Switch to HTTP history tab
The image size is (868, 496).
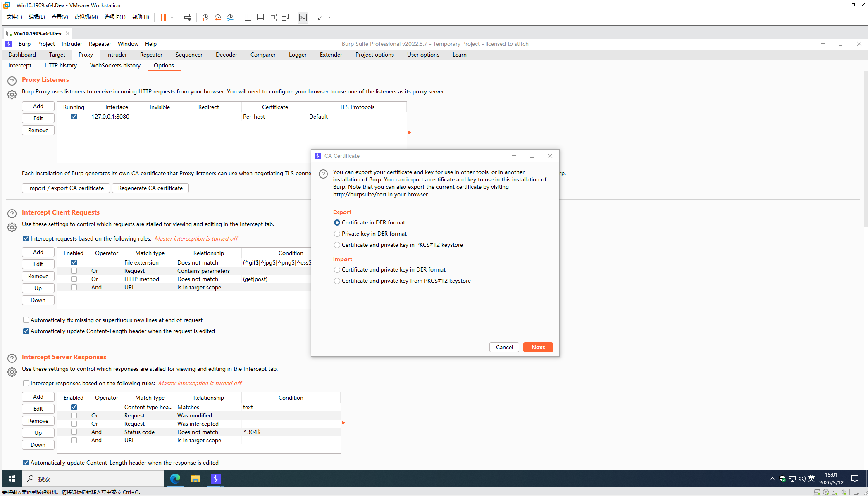tap(61, 65)
